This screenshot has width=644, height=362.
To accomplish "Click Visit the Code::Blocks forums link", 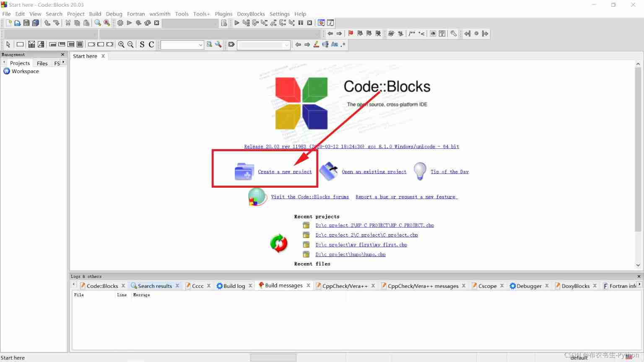I will point(310,197).
